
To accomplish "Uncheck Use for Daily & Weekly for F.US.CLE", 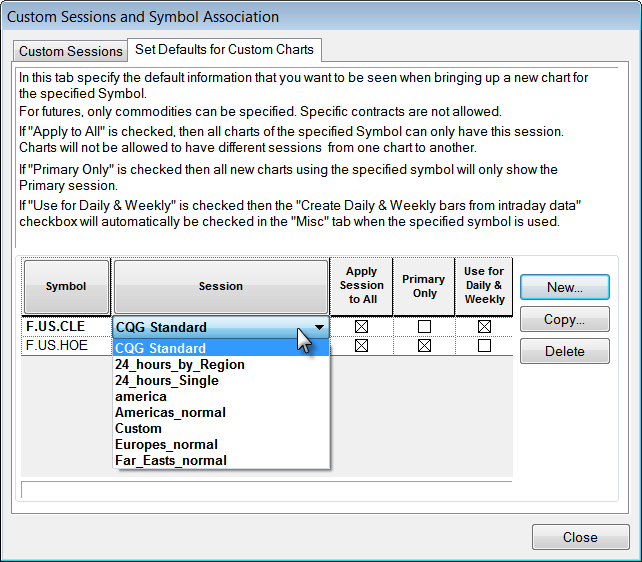I will (485, 327).
